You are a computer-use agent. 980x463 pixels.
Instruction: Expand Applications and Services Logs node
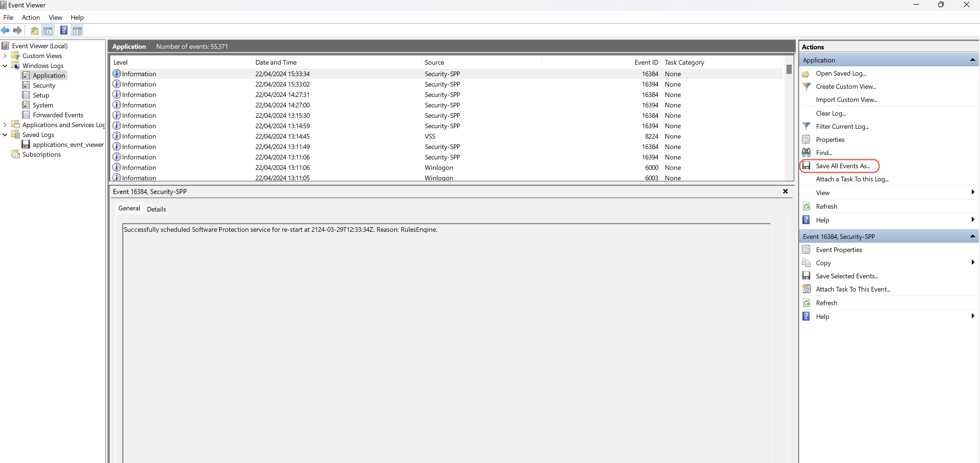(5, 125)
